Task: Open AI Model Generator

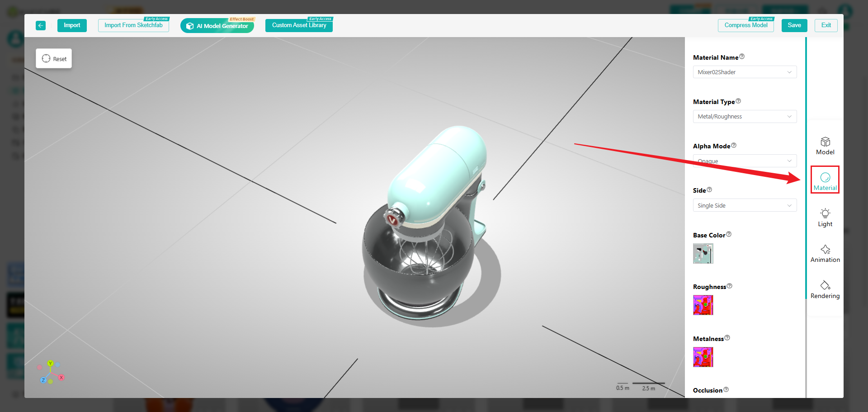Action: click(217, 26)
